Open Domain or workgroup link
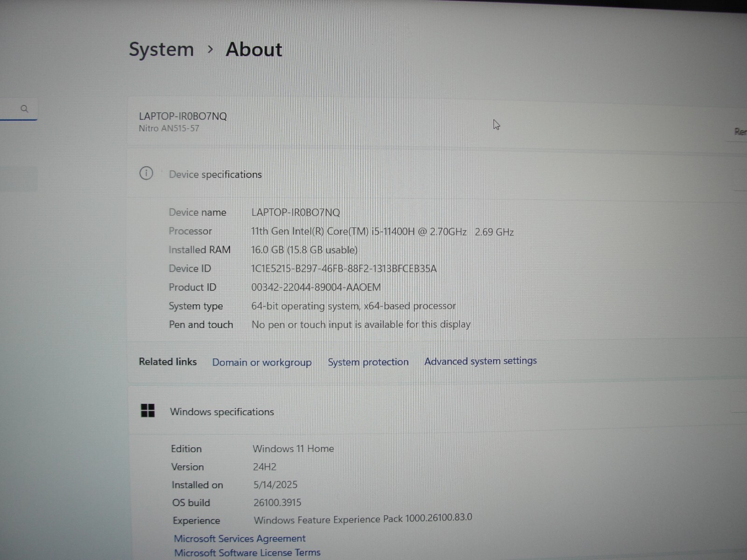This screenshot has width=747, height=560. [261, 363]
